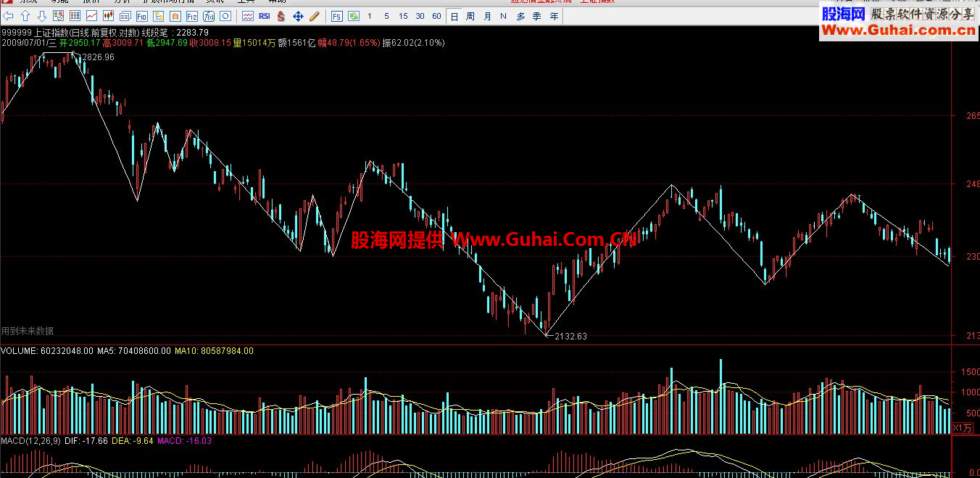Click the 2009/07/01 date text
The width and height of the screenshot is (980, 478).
[24, 43]
